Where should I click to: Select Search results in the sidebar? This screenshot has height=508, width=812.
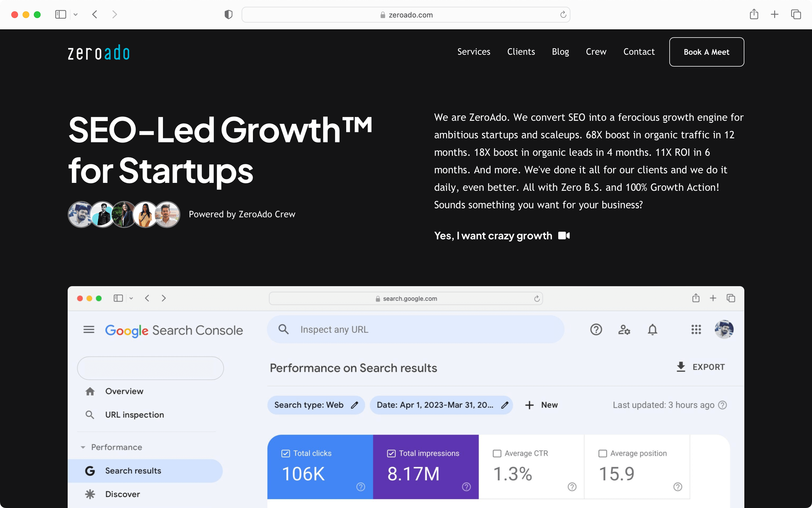[145, 471]
